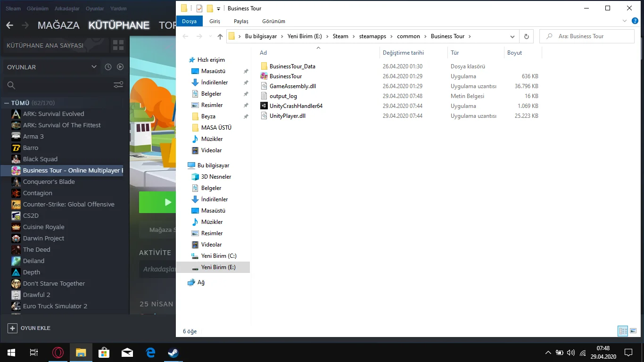
Task: Click the Business Tour search field
Action: (589, 36)
